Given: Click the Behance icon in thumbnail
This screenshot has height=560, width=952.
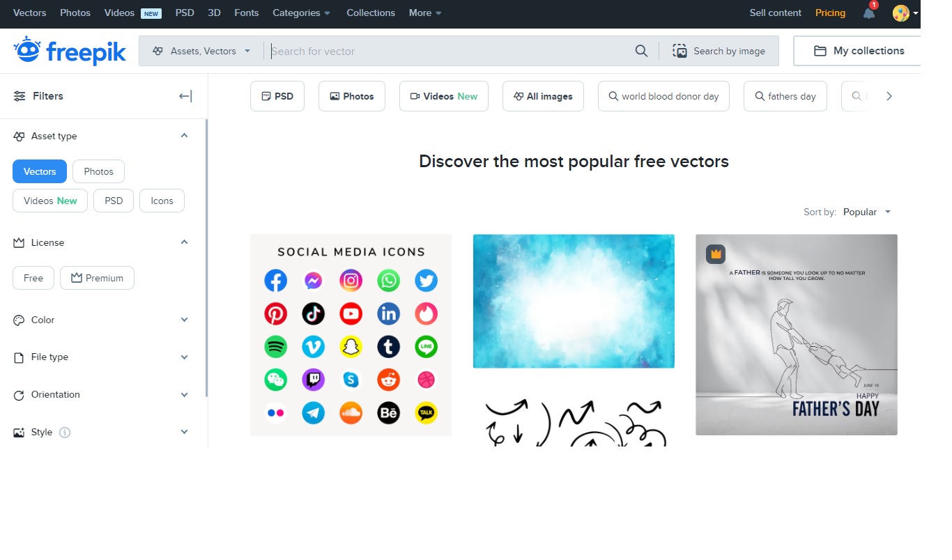Looking at the screenshot, I should point(389,413).
